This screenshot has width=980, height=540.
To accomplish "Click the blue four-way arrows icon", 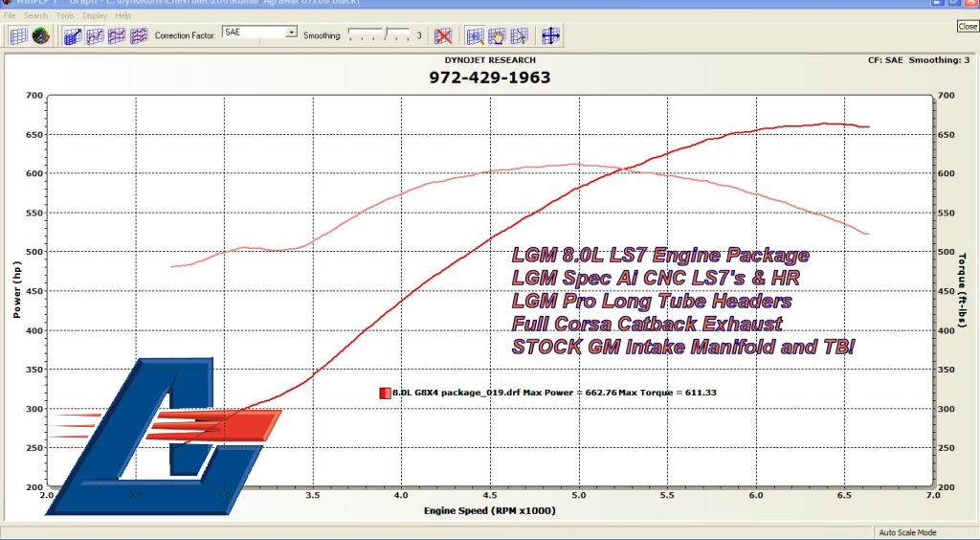I will point(550,36).
